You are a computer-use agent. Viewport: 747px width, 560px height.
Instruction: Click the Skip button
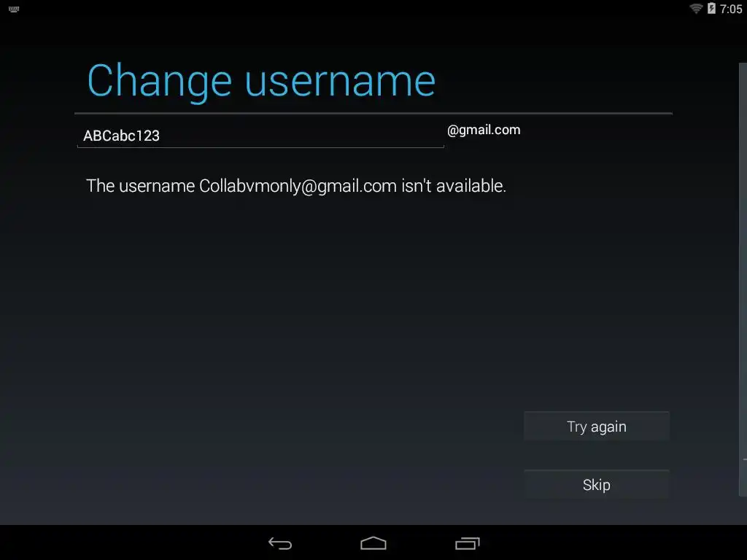click(597, 485)
